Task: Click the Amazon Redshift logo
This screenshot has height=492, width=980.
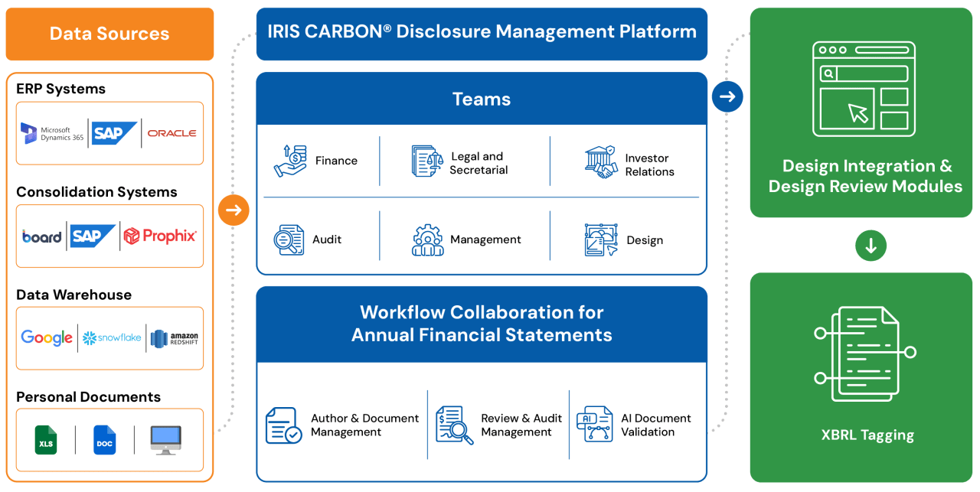Action: (174, 338)
